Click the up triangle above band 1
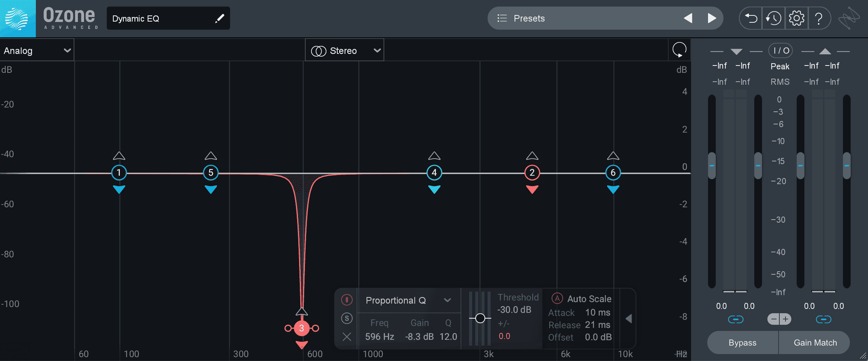 click(x=119, y=156)
